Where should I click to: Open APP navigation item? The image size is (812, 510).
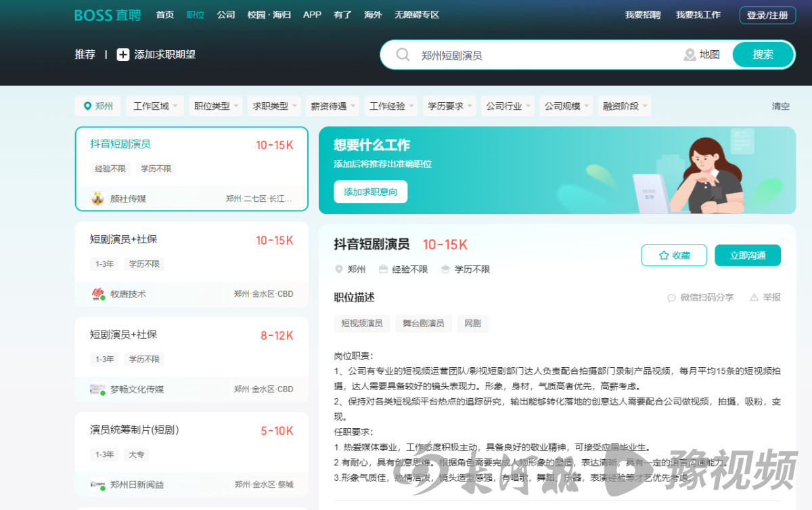pos(312,15)
